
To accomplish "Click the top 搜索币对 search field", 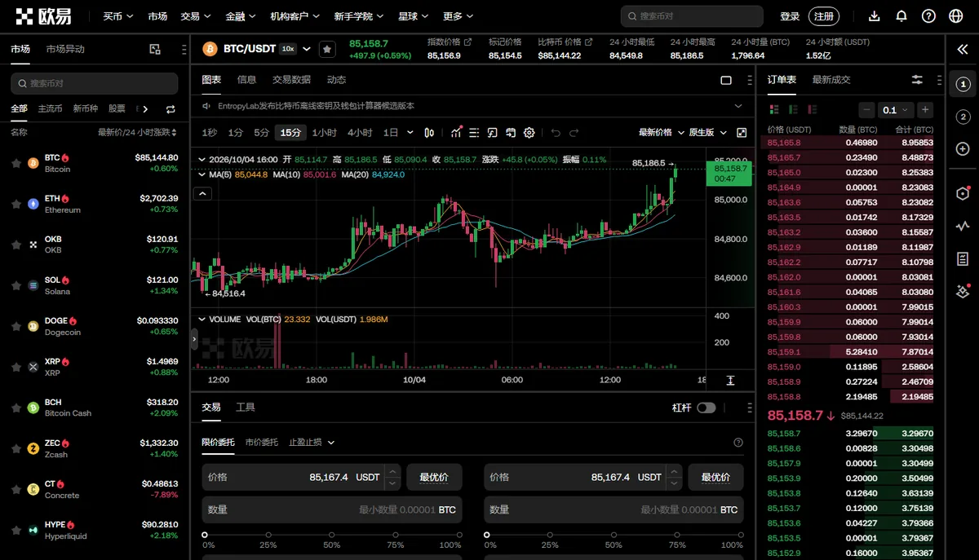I will click(692, 16).
